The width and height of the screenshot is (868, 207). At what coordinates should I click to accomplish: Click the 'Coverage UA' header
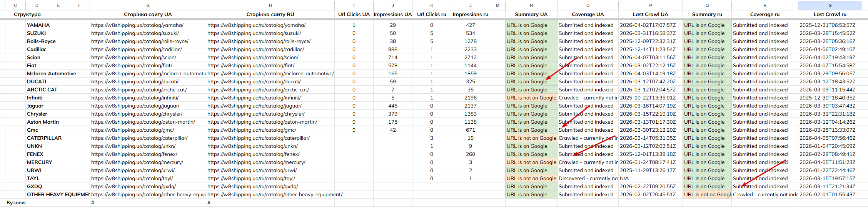click(x=588, y=15)
